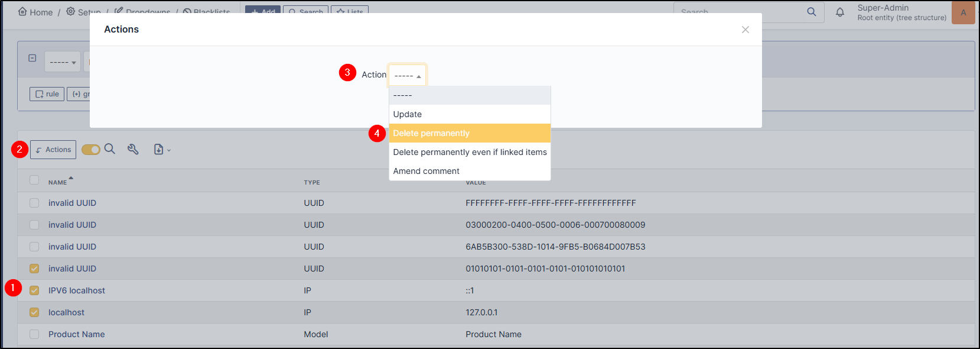Tick the select-all checkbox in the header

click(x=34, y=180)
